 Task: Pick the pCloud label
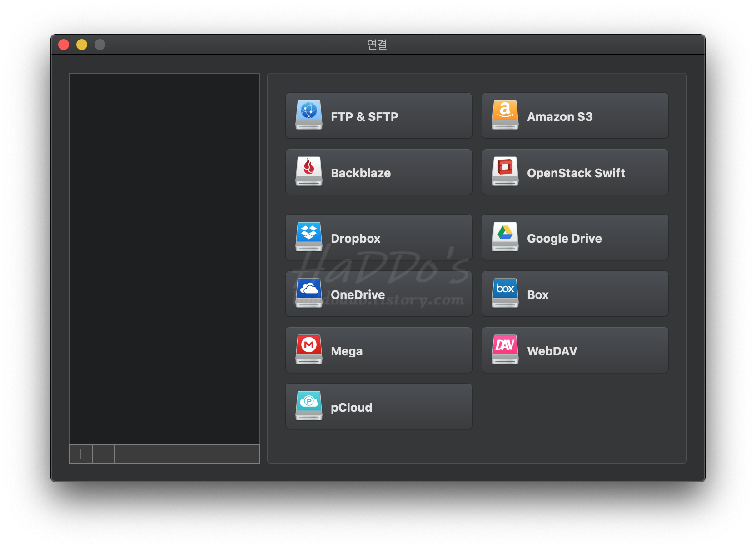click(351, 408)
